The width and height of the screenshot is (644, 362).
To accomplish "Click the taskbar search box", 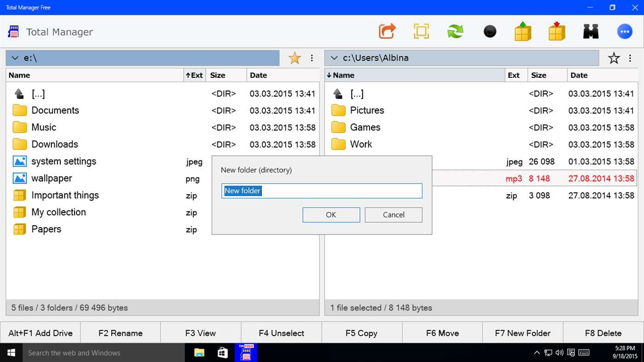I will (104, 353).
